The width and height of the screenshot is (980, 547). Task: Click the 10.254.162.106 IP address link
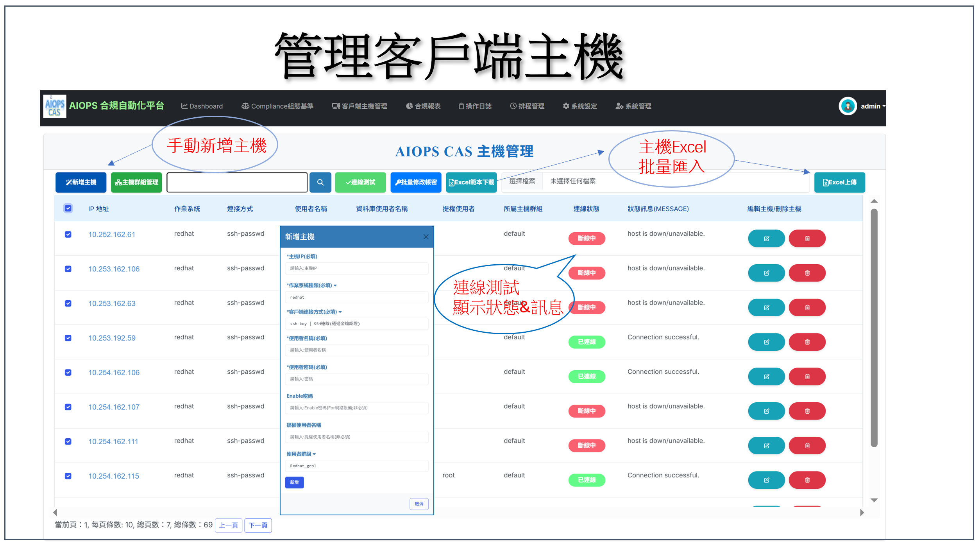(114, 373)
